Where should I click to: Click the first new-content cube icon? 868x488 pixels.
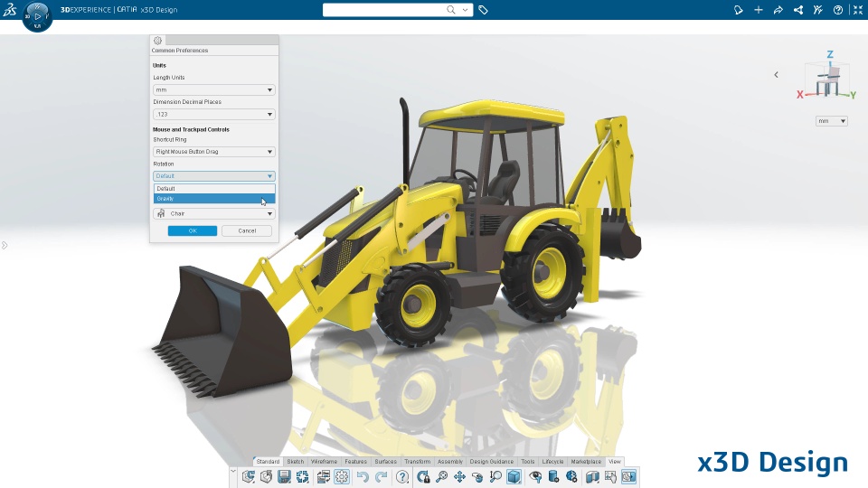pyautogui.click(x=249, y=477)
